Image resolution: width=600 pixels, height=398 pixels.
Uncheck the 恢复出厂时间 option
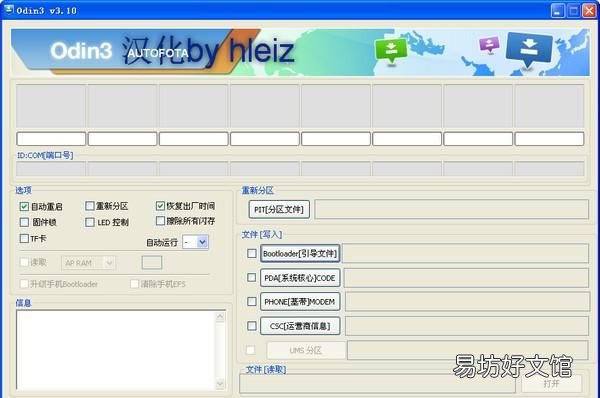tap(160, 206)
